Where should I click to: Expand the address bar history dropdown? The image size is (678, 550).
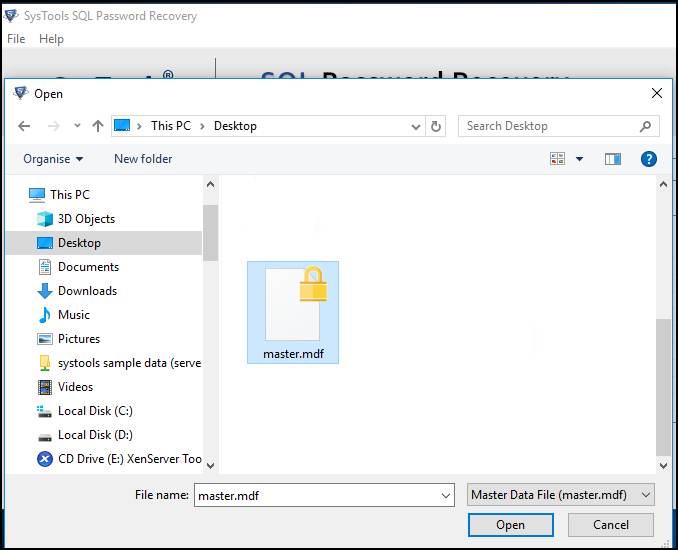click(x=416, y=126)
